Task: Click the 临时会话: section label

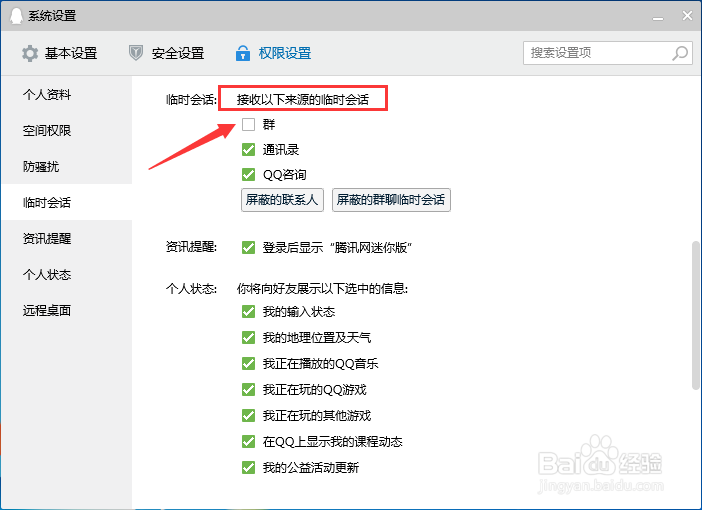Action: click(x=191, y=99)
